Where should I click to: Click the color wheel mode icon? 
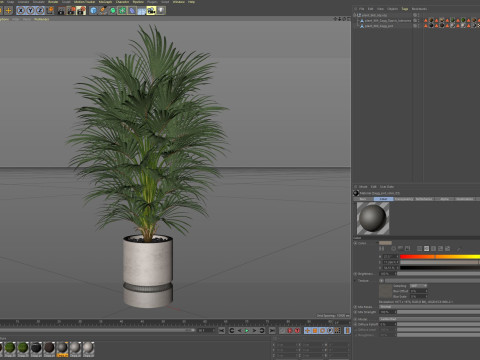(394, 249)
